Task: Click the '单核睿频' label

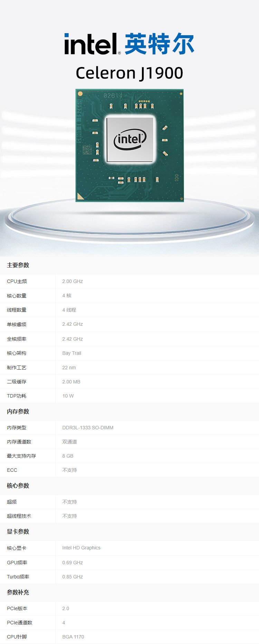Action: click(17, 324)
